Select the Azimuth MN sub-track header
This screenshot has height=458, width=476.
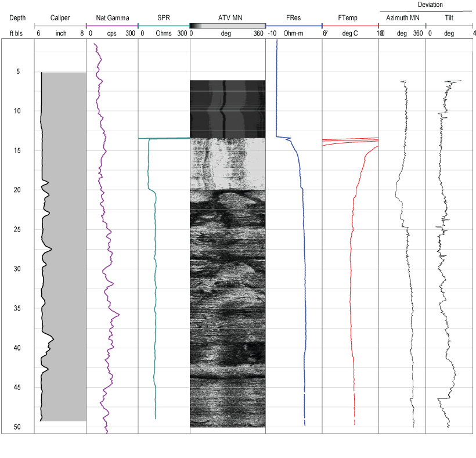[402, 18]
